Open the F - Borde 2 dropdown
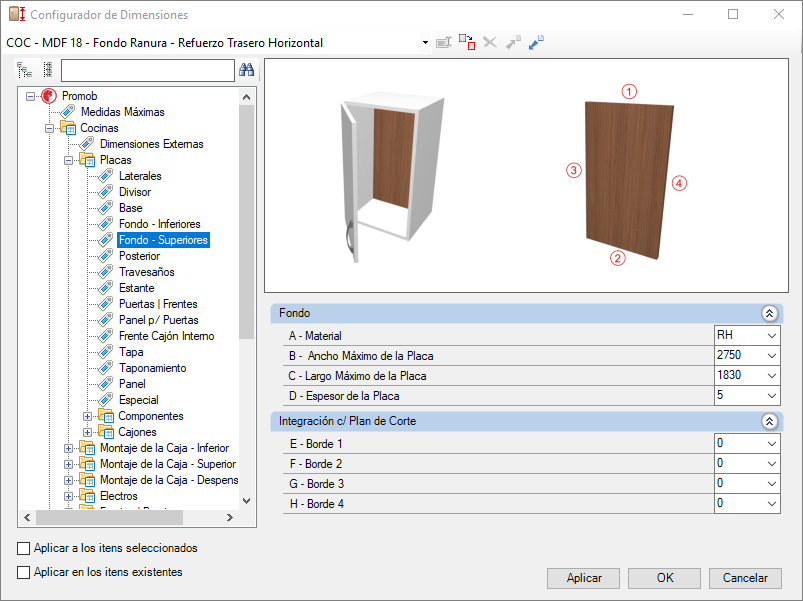The width and height of the screenshot is (803, 601). click(x=772, y=464)
